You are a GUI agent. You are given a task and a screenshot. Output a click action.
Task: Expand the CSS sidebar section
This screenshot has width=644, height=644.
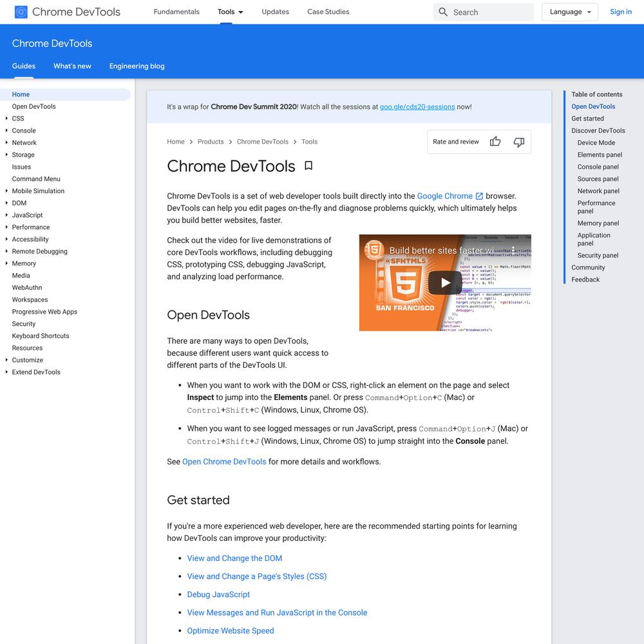(x=6, y=118)
